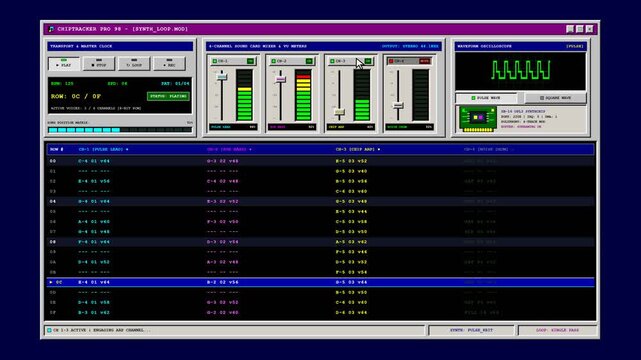Image resolution: width=641 pixels, height=360 pixels.
Task: Select the Pulse Wave tab
Action: (486, 98)
